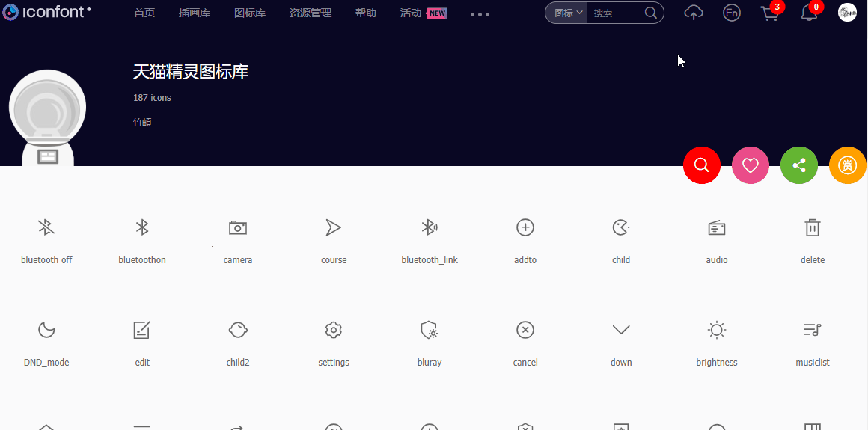Select the bluetoothon icon

142,227
